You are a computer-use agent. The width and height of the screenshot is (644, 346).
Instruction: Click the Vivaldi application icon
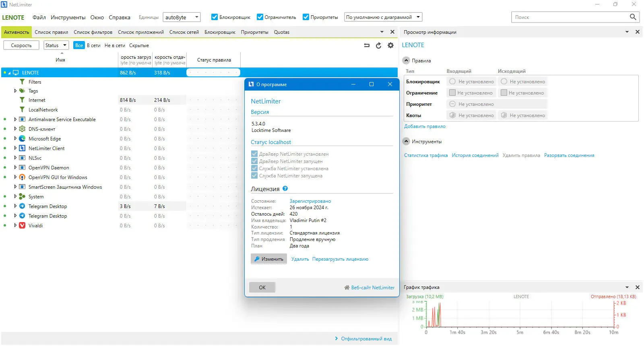pos(22,225)
